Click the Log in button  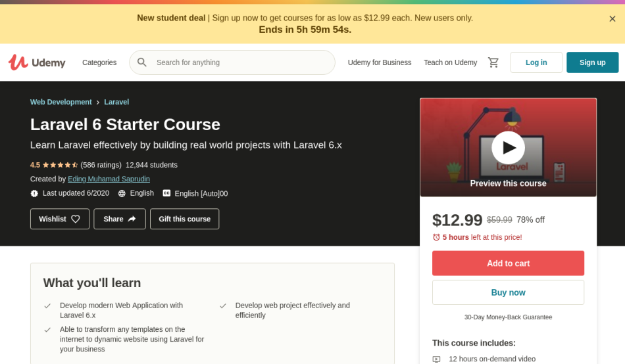536,62
